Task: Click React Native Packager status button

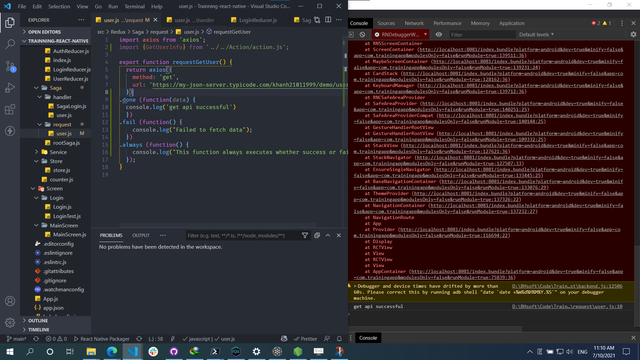Action: [102, 339]
